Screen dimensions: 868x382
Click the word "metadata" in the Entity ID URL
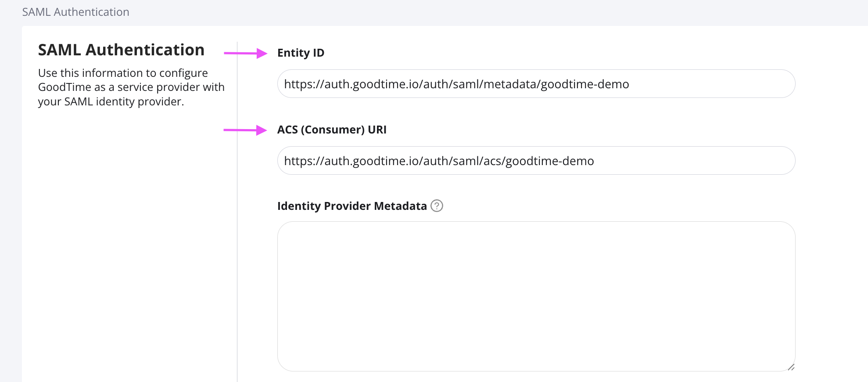coord(510,84)
